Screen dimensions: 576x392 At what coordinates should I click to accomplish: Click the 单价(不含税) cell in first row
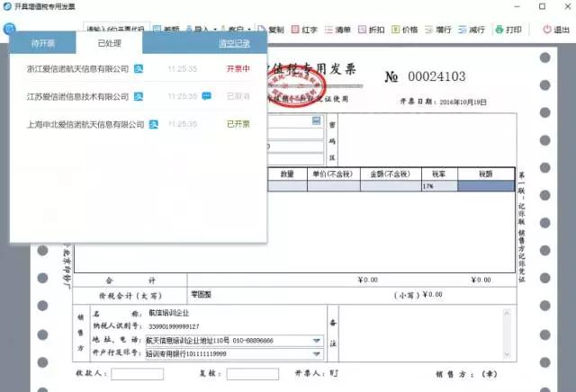coord(334,186)
